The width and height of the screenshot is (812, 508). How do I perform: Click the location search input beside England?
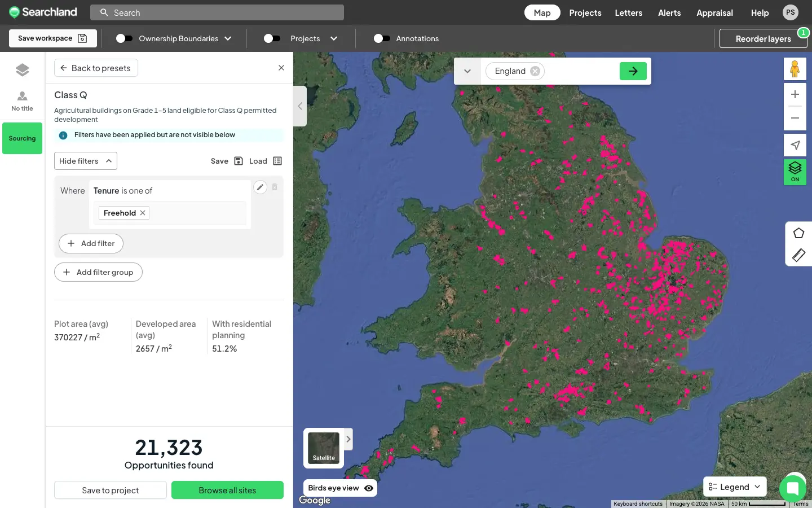[581, 71]
